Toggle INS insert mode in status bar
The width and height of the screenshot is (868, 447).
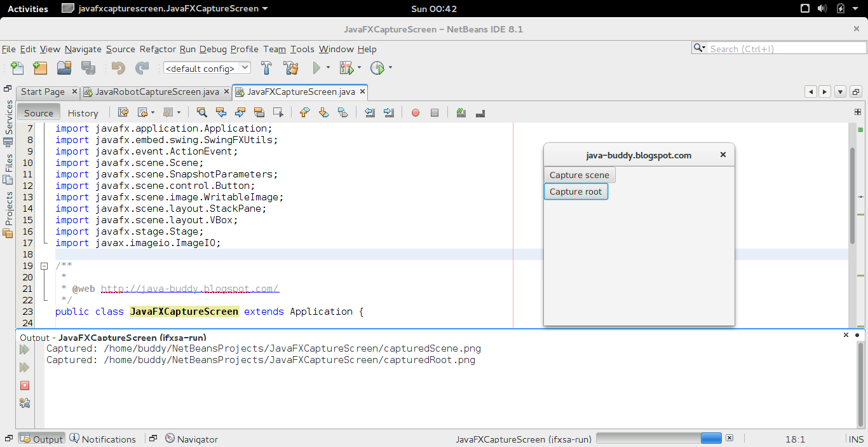856,439
